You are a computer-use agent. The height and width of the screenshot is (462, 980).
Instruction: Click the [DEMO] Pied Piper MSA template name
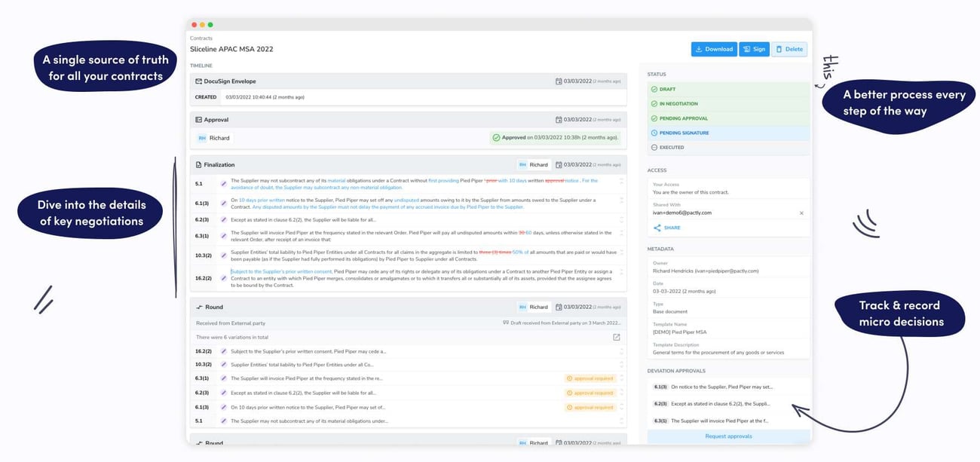tap(681, 333)
